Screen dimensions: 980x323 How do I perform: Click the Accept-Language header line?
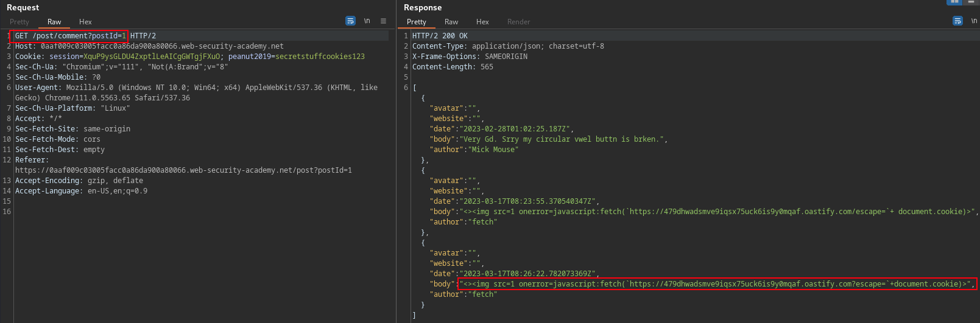[81, 191]
